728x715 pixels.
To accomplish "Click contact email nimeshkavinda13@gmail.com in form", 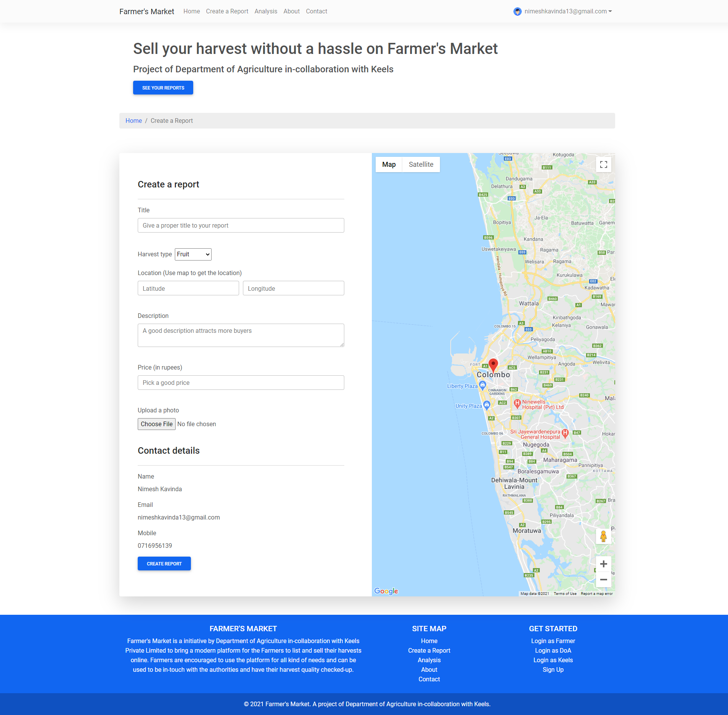I will pyautogui.click(x=179, y=518).
